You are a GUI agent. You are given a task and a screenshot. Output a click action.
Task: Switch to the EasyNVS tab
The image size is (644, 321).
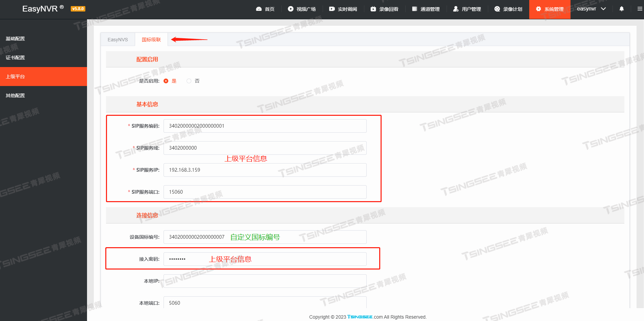(x=118, y=40)
